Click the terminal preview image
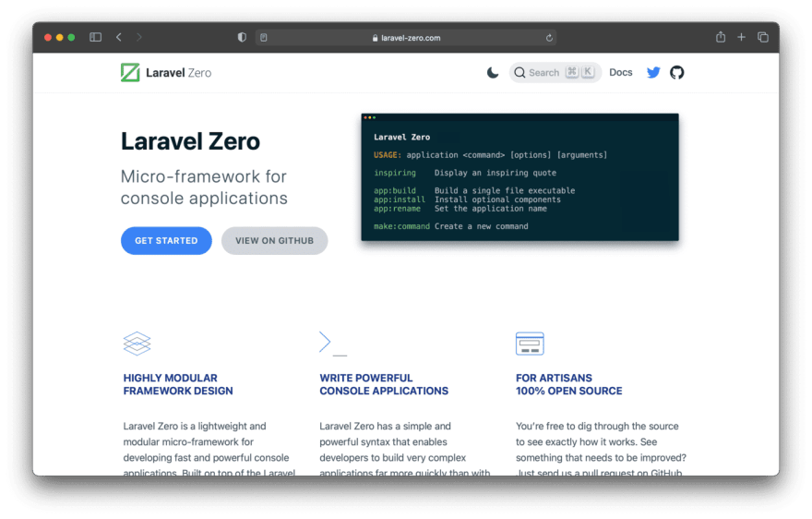This screenshot has width=812, height=519. tap(519, 176)
